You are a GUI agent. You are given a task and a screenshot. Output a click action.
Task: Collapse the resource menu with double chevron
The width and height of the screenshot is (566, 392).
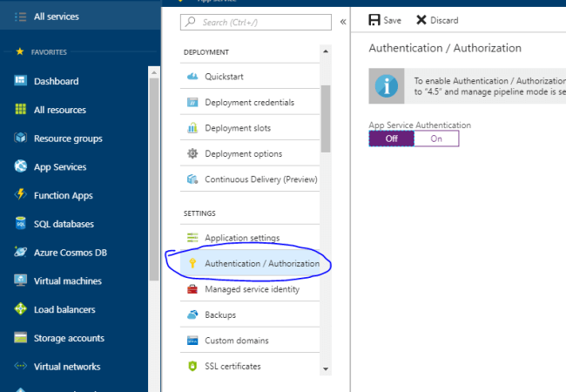tap(343, 22)
